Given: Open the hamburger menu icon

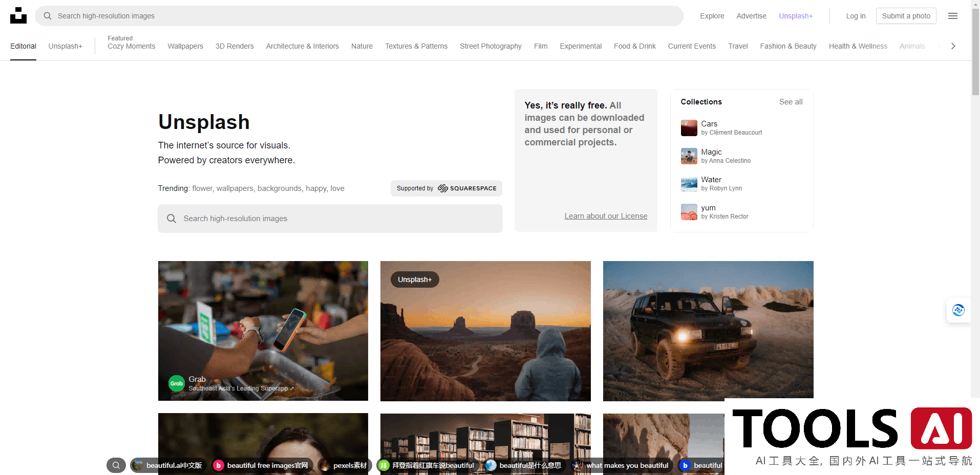Looking at the screenshot, I should point(952,16).
